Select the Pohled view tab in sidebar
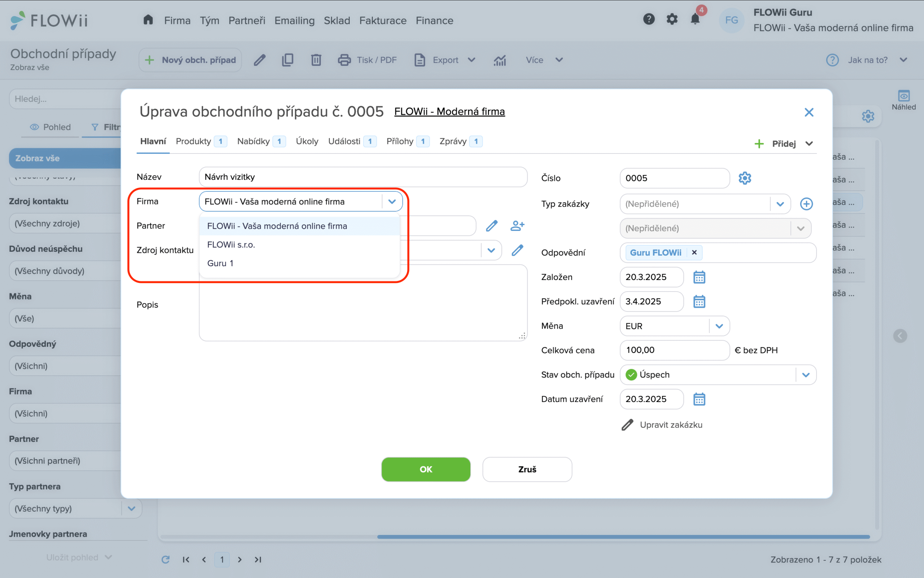Image resolution: width=924 pixels, height=578 pixels. point(51,127)
